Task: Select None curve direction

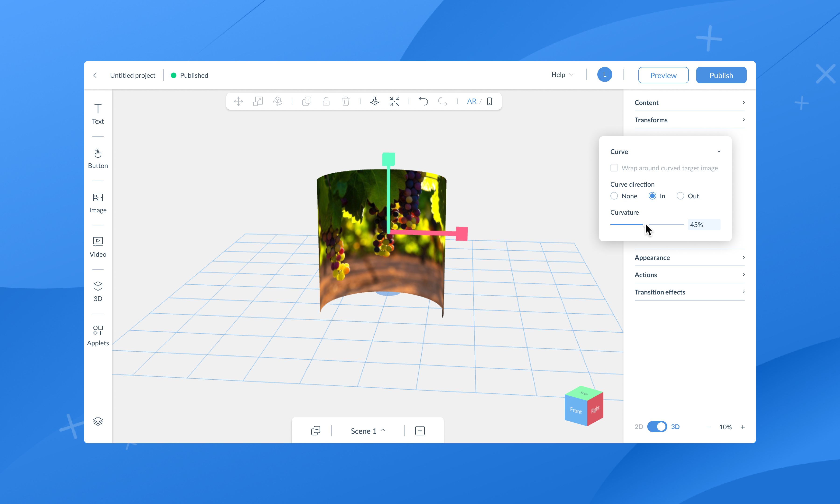Action: [614, 196]
